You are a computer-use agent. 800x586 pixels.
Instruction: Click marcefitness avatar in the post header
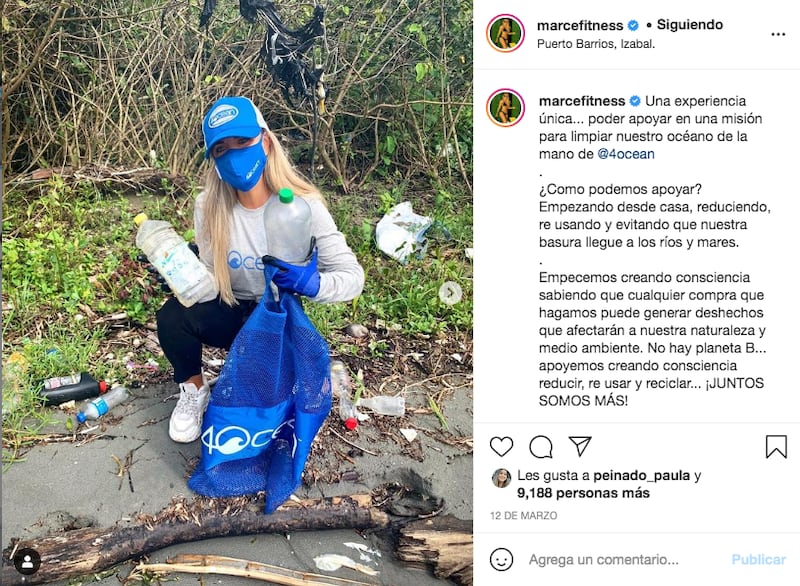(x=505, y=33)
